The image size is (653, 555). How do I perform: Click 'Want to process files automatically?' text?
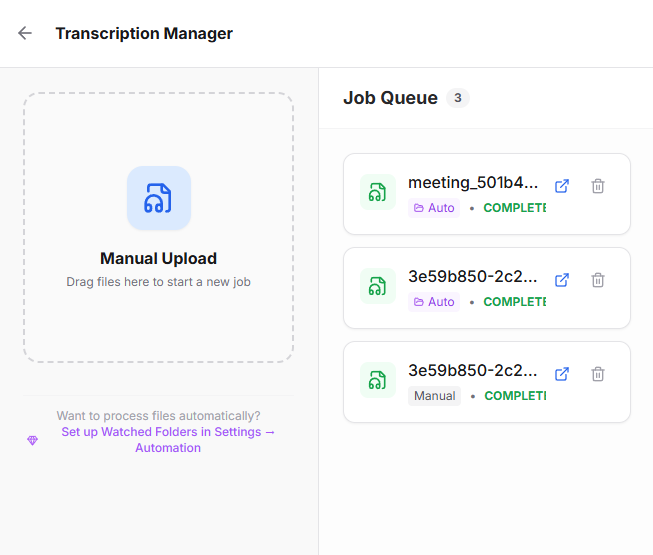point(158,416)
